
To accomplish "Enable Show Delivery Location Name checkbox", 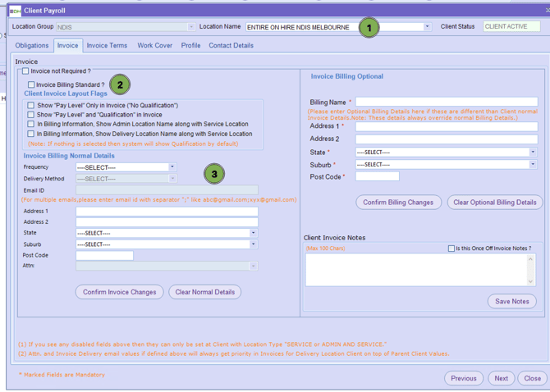I will tap(31, 134).
